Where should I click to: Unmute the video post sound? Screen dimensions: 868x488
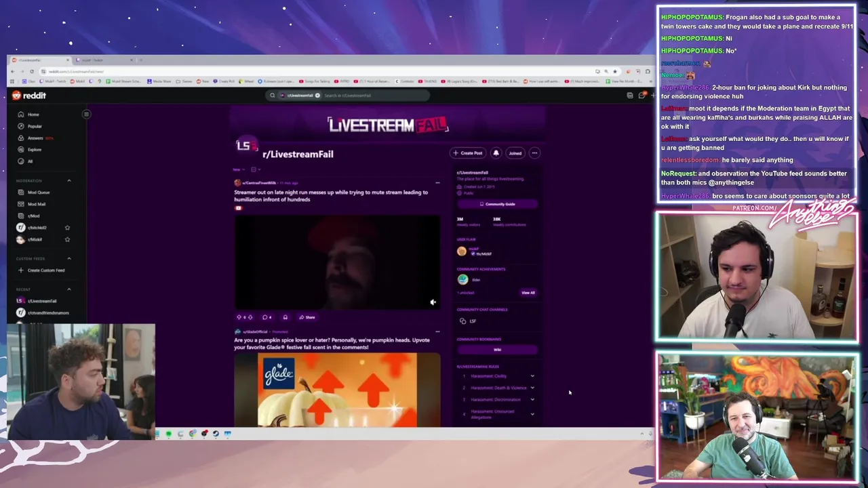433,302
